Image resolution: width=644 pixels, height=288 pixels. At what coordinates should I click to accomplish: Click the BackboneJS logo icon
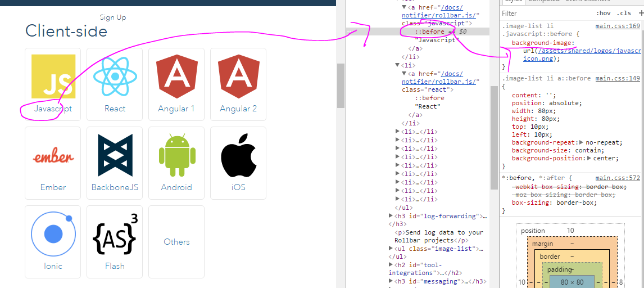tap(115, 155)
